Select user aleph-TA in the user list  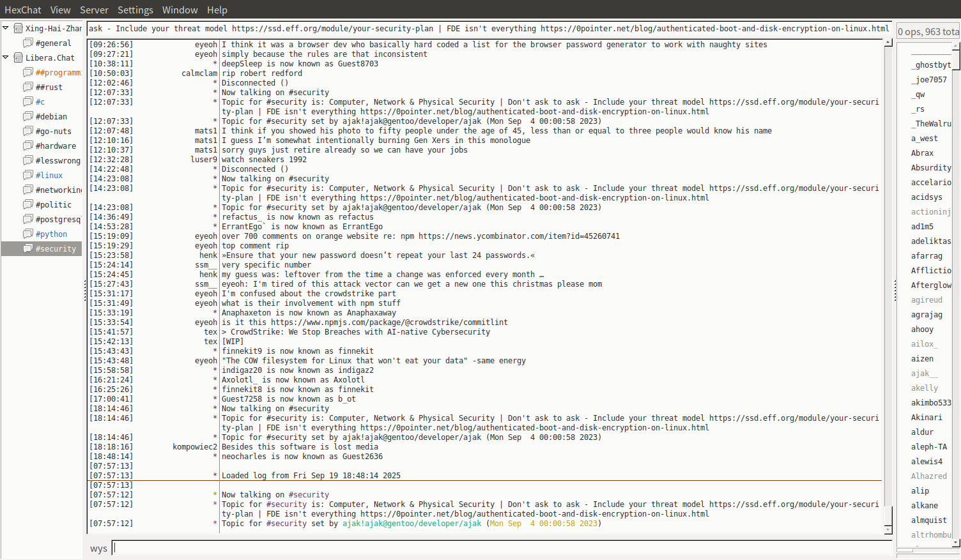pyautogui.click(x=929, y=447)
